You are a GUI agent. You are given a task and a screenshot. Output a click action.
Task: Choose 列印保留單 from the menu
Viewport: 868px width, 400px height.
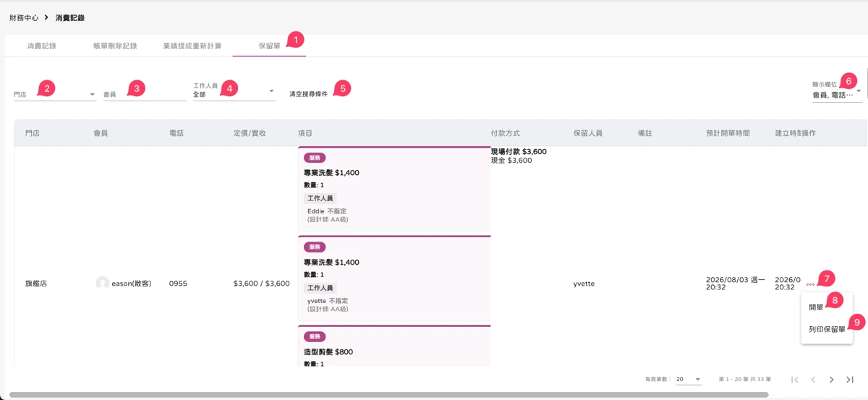(827, 329)
